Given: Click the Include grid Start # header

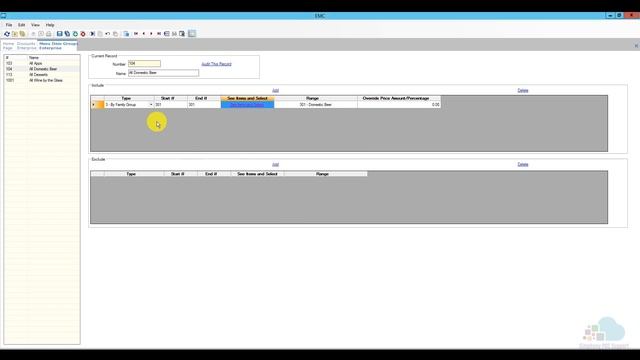Looking at the screenshot, I should (x=171, y=98).
